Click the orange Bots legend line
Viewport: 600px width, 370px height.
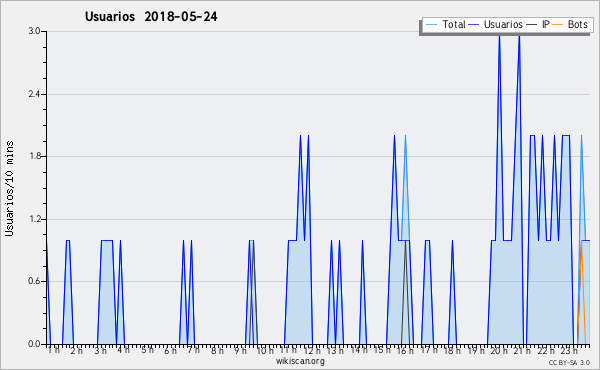click(x=558, y=25)
